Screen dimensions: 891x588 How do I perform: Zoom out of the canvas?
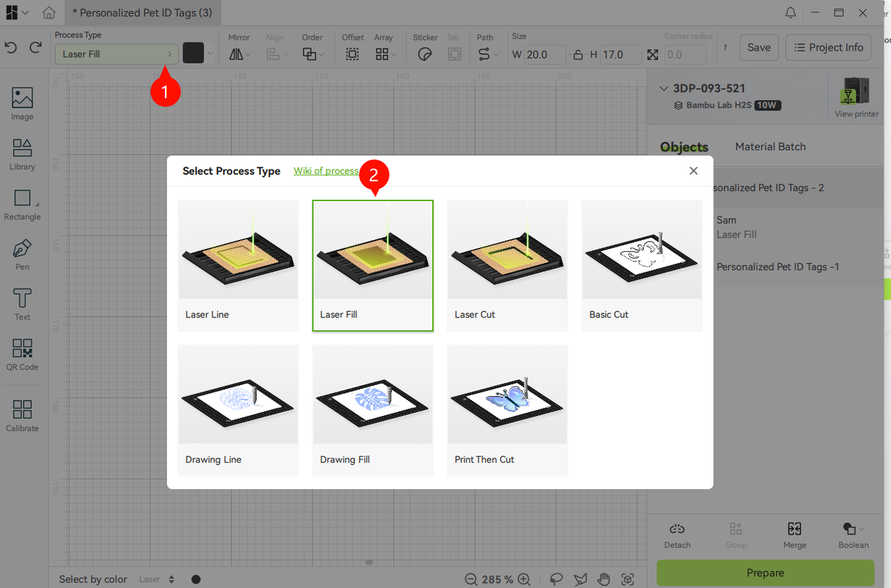[471, 579]
